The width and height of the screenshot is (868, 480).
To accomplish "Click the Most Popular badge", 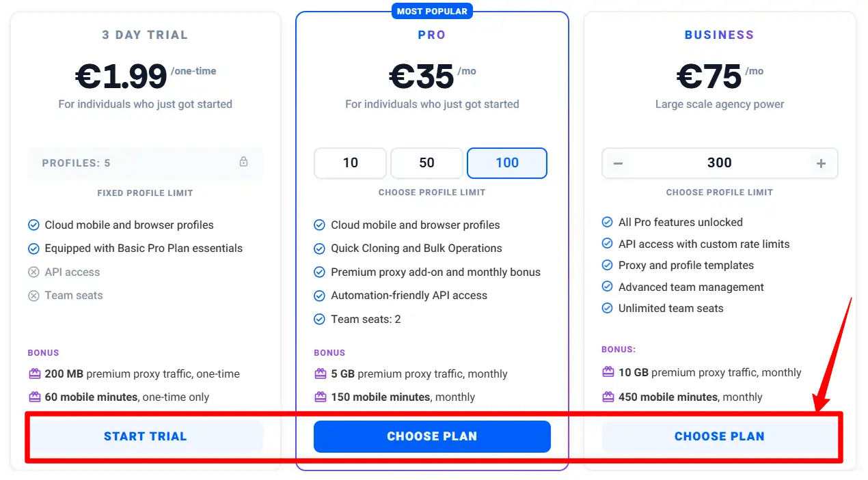I will pos(432,11).
